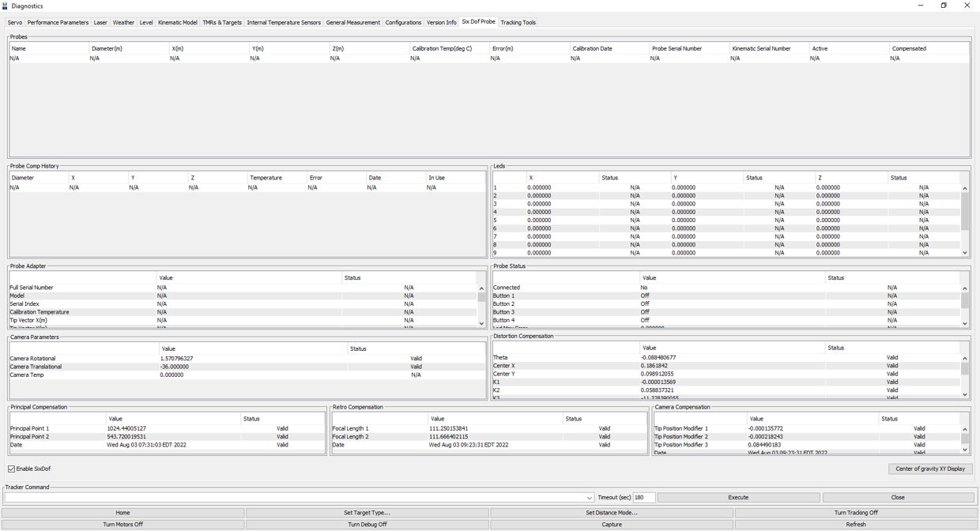This screenshot has height=531, width=980.
Task: Click Center of gravity XY Display button
Action: tap(930, 469)
